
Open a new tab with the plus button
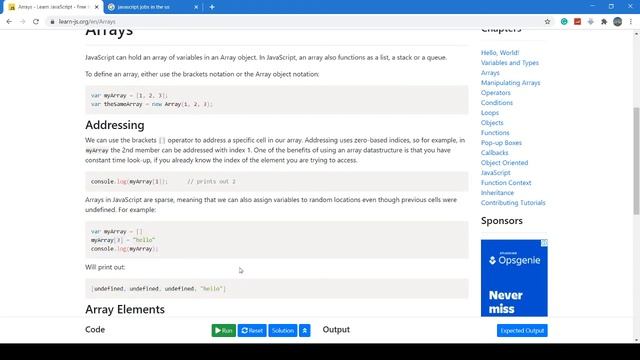pos(212,7)
